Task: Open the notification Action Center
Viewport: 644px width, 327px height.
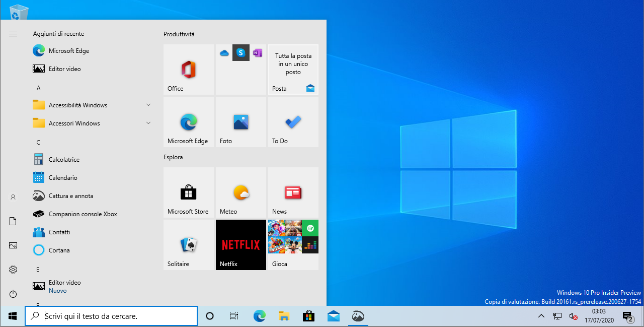Action: [628, 316]
